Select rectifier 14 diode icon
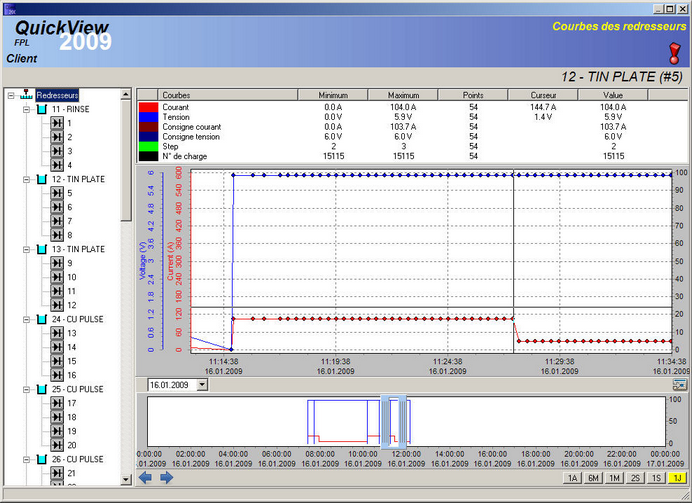Screen dimensions: 692x503 tap(57, 347)
